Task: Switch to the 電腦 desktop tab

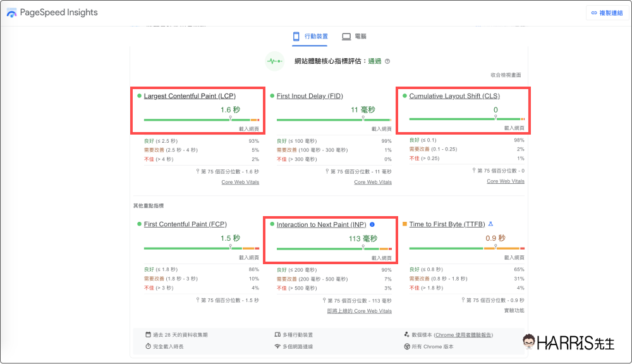Action: (x=354, y=37)
